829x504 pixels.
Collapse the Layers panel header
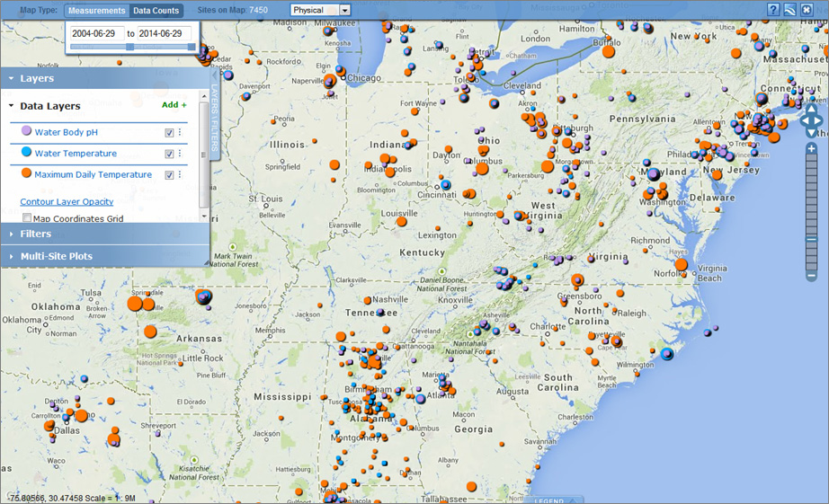coord(105,78)
